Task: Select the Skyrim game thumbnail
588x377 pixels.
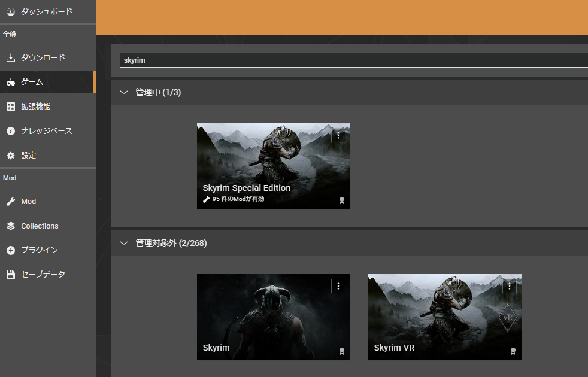Action: coord(274,317)
